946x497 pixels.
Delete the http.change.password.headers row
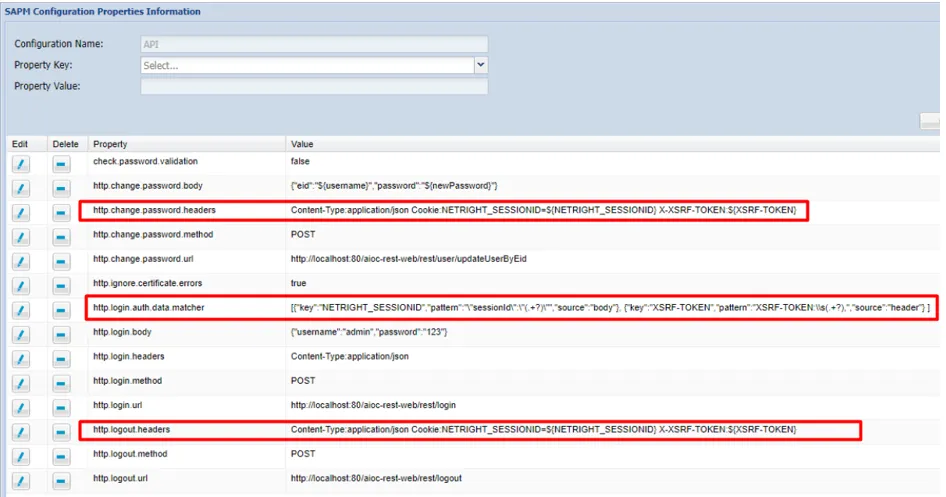[x=61, y=213]
